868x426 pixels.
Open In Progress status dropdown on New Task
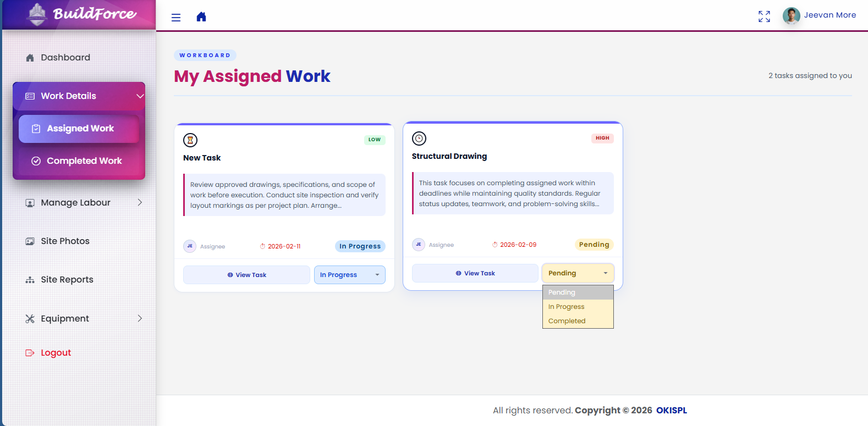click(x=350, y=275)
